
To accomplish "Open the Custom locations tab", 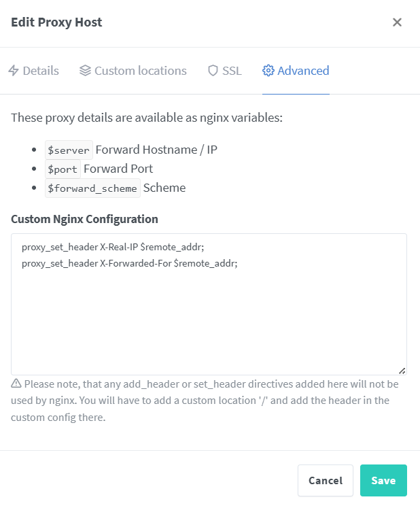I will point(140,71).
